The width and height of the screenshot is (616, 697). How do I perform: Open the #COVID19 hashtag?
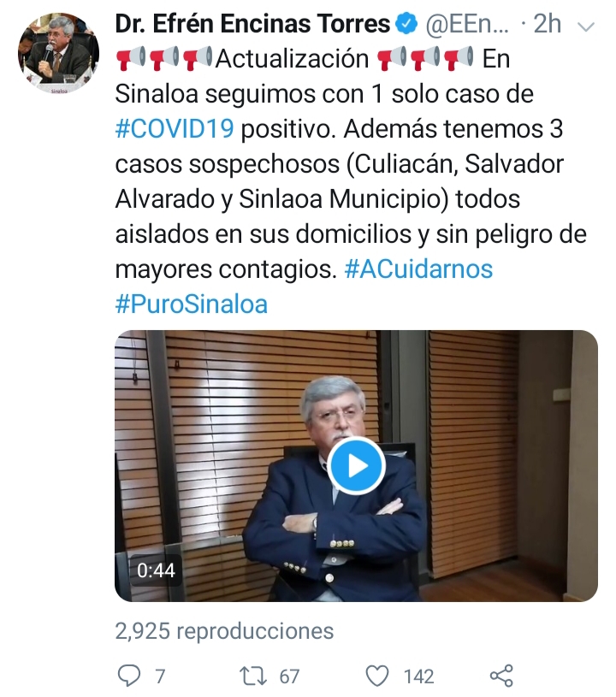(175, 129)
